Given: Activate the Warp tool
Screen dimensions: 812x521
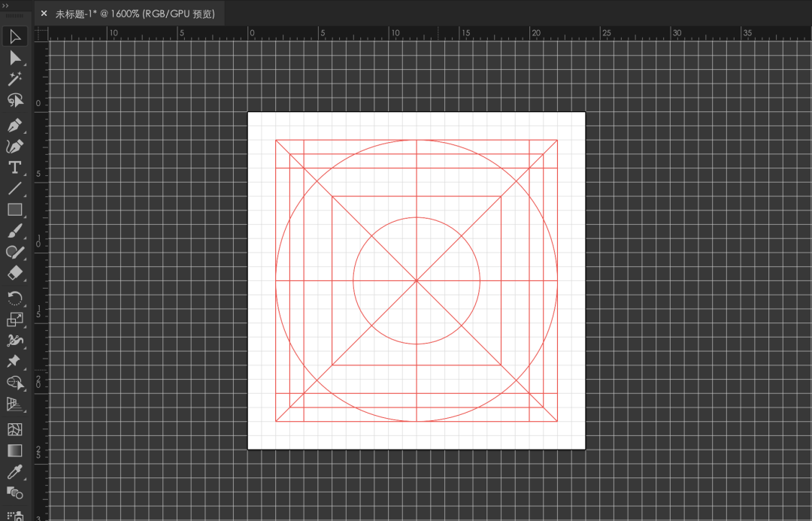Looking at the screenshot, I should 14,341.
